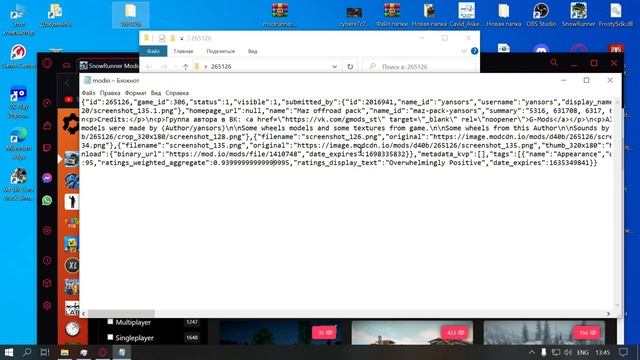
Task: Open the notification center icon
Action: pos(623,352)
